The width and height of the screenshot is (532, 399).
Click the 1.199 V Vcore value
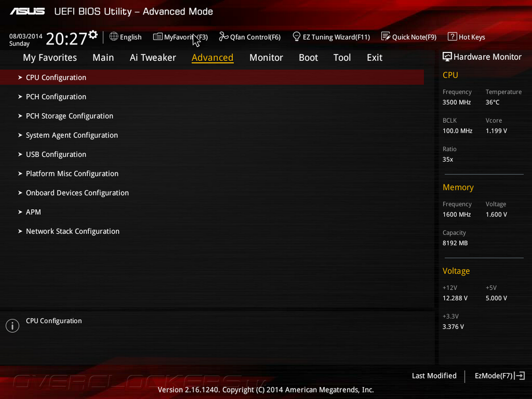(x=496, y=131)
